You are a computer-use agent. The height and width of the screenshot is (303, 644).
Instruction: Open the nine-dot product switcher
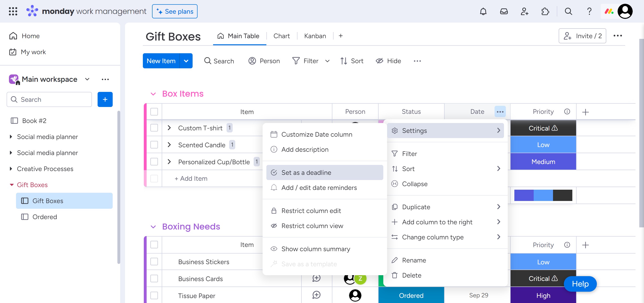click(x=13, y=12)
